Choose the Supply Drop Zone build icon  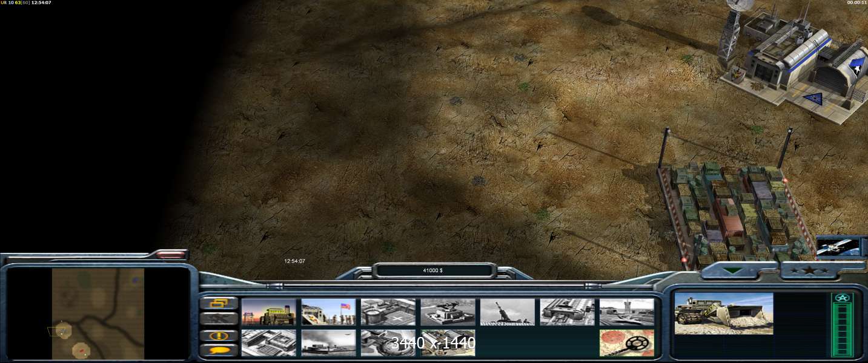coord(328,342)
